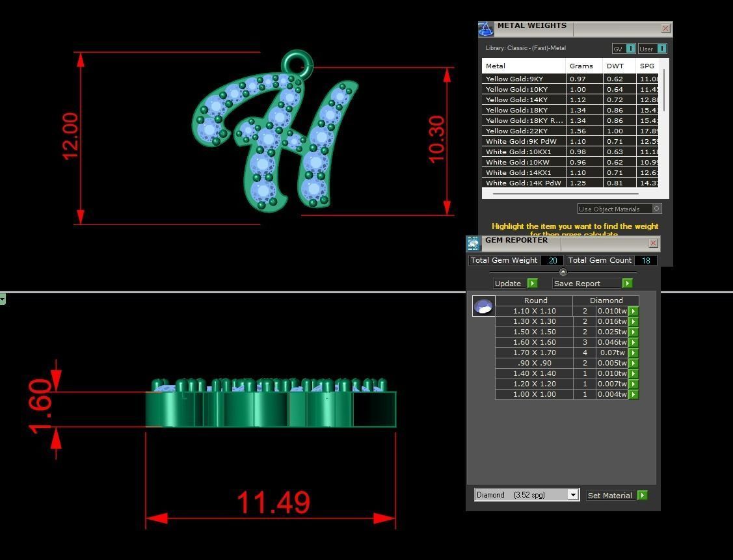Click the green arrow next to Save Report

[x=628, y=284]
